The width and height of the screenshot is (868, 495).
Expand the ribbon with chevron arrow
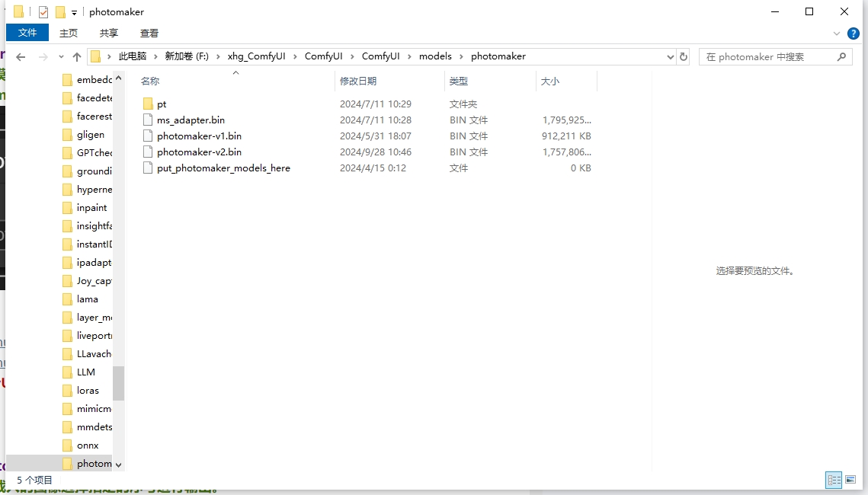837,34
